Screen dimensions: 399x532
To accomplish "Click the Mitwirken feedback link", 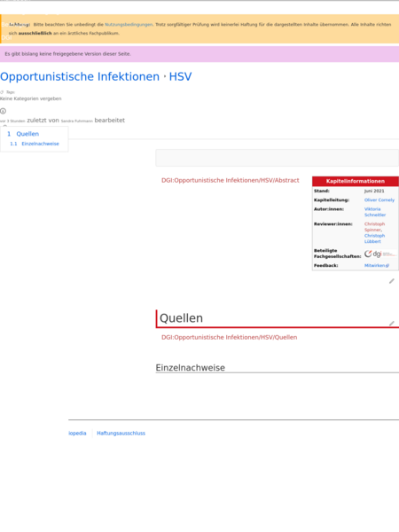I will (x=377, y=266).
